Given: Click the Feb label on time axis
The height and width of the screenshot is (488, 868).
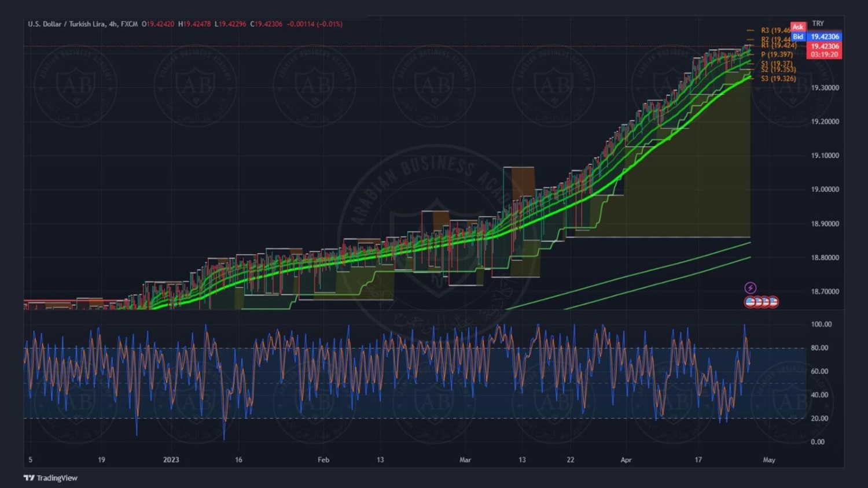Looking at the screenshot, I should [x=323, y=460].
